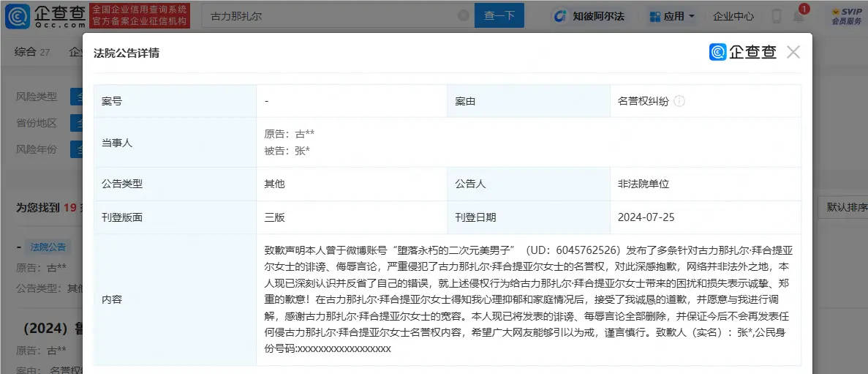868x374 pixels.
Task: Click the 案号 header cell
Action: tap(175, 101)
